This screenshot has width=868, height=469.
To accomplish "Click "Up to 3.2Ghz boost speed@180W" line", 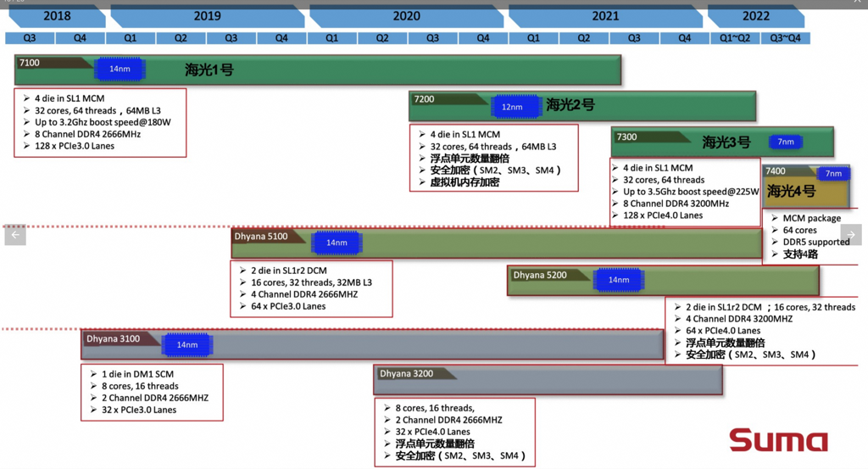I will coord(103,122).
